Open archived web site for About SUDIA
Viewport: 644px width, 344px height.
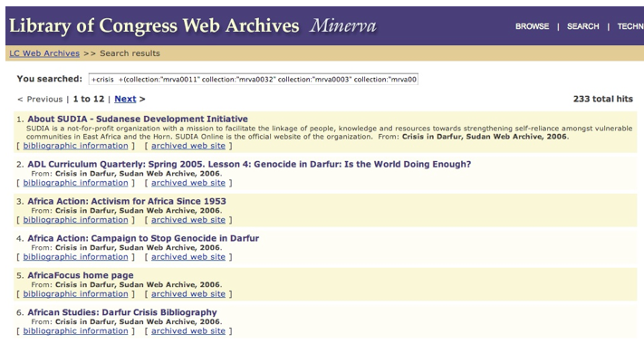click(188, 146)
